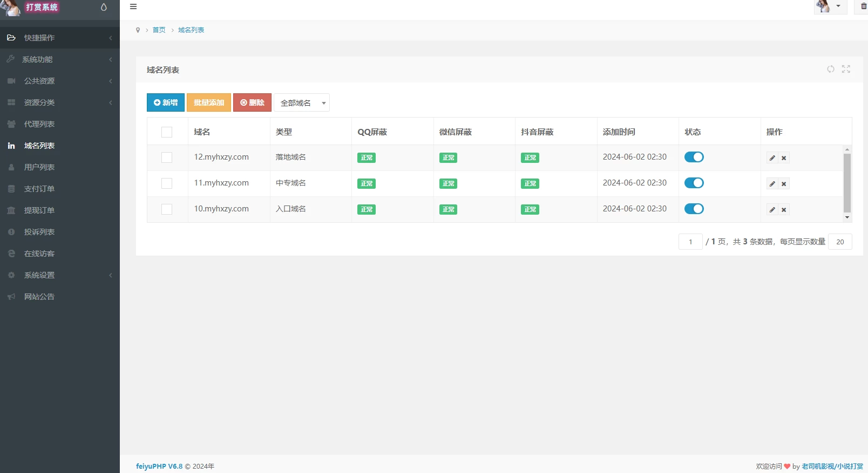The width and height of the screenshot is (868, 473).
Task: Click the page number input field
Action: [690, 242]
